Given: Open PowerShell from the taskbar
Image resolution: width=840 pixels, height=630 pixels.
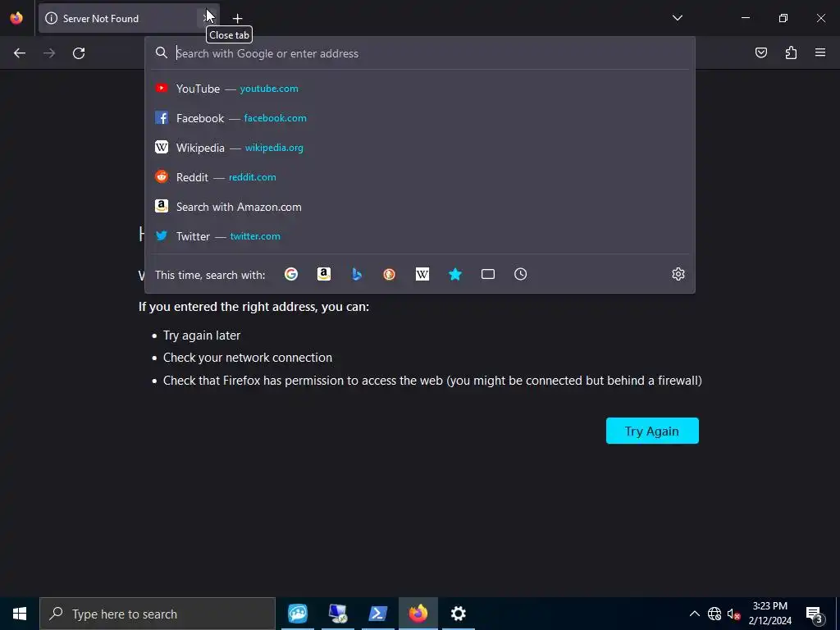Looking at the screenshot, I should pos(378,614).
